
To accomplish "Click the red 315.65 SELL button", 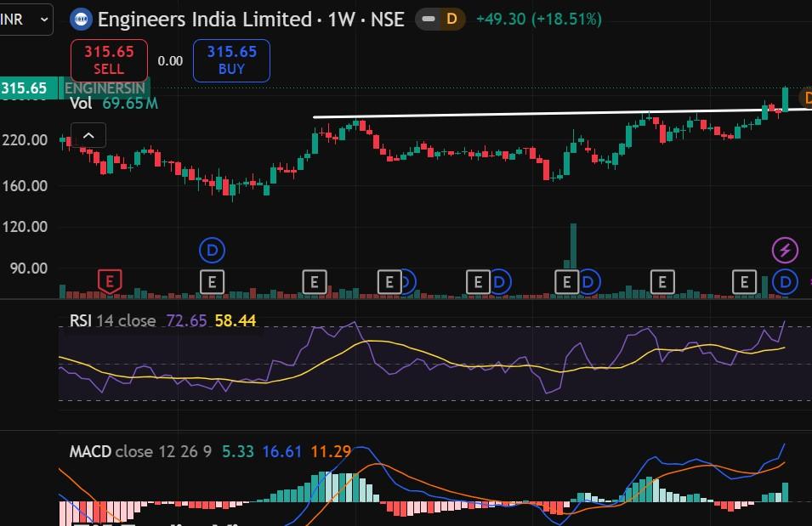I will [x=110, y=60].
